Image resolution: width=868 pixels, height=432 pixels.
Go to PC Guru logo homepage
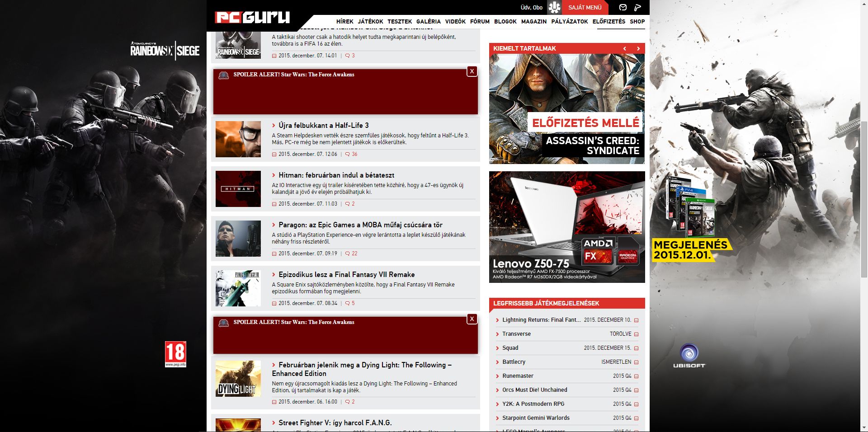(252, 17)
